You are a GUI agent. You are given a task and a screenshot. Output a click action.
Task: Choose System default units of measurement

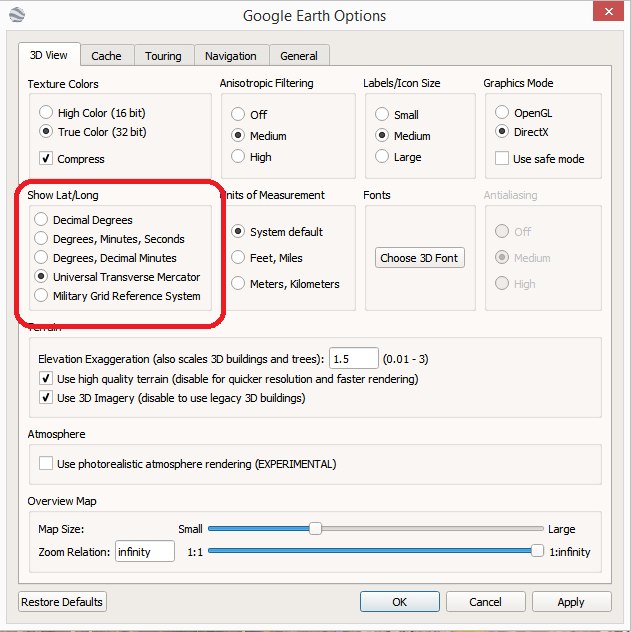click(x=238, y=231)
